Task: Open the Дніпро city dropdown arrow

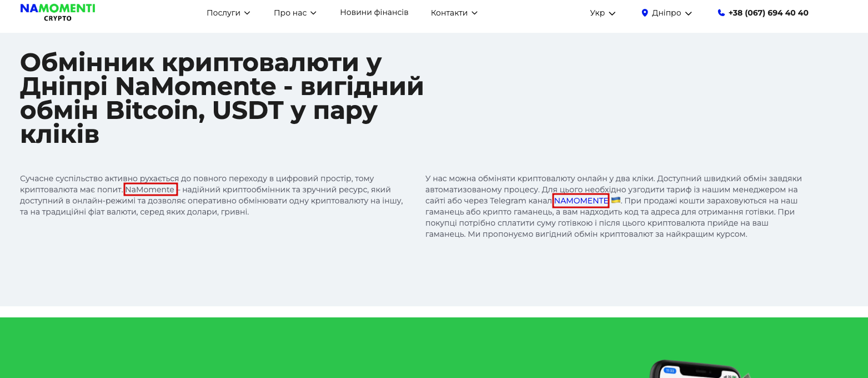Action: pyautogui.click(x=689, y=13)
